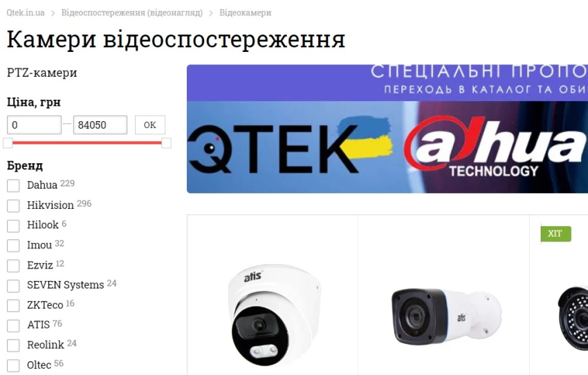Open the ATIS dome camera product image
Viewport: 588px width, 375px height.
point(274,315)
